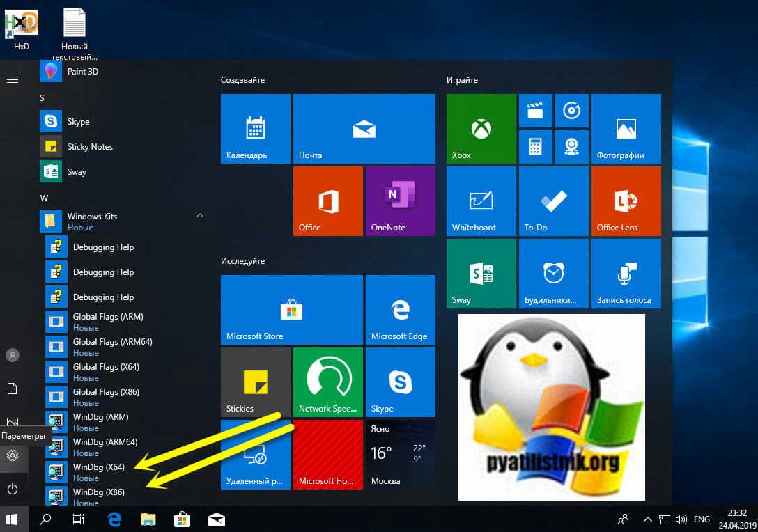Click the Microsoft Edge tile
This screenshot has width=758, height=532.
pos(400,309)
